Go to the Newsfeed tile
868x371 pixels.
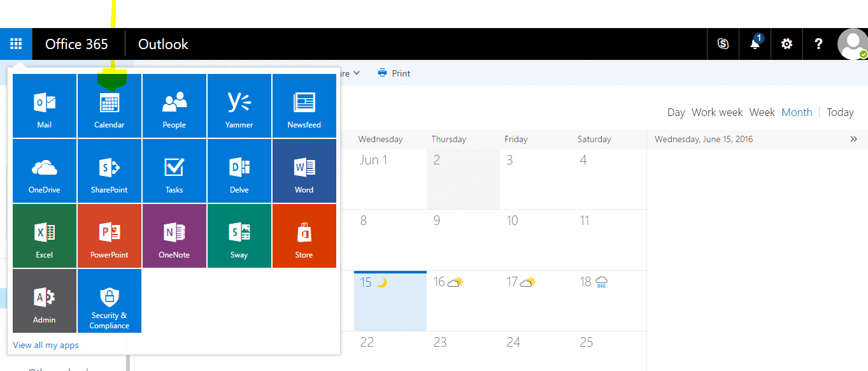[304, 105]
